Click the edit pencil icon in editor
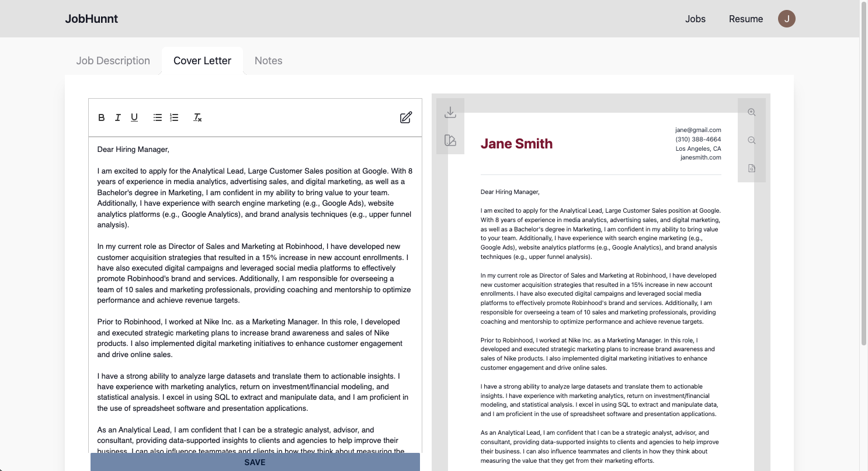868x471 pixels. (406, 117)
